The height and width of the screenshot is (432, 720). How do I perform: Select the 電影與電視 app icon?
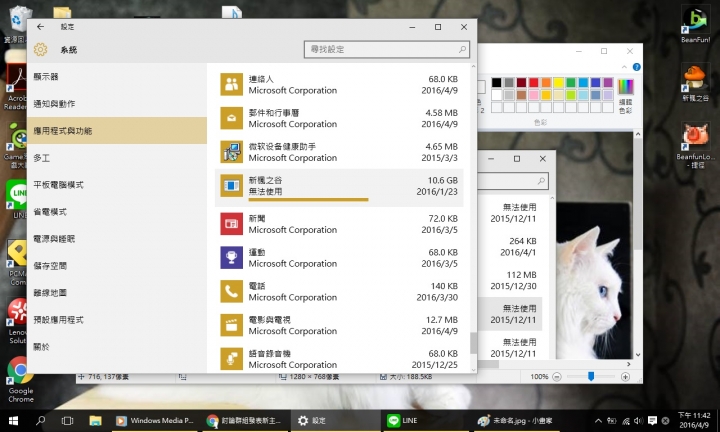click(231, 325)
